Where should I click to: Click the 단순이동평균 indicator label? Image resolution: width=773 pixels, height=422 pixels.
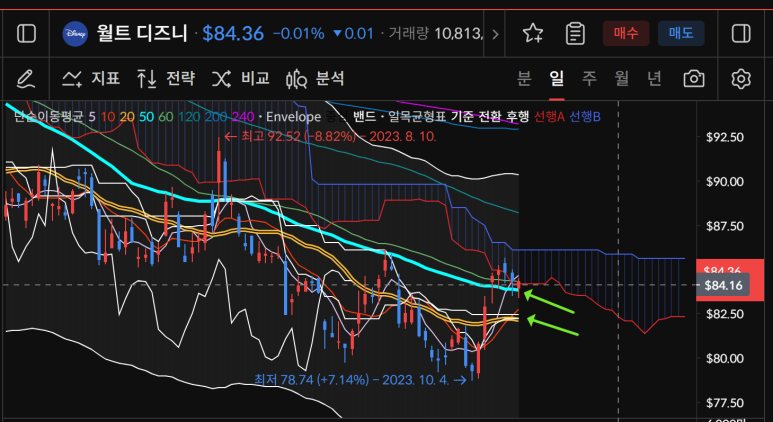(49, 117)
